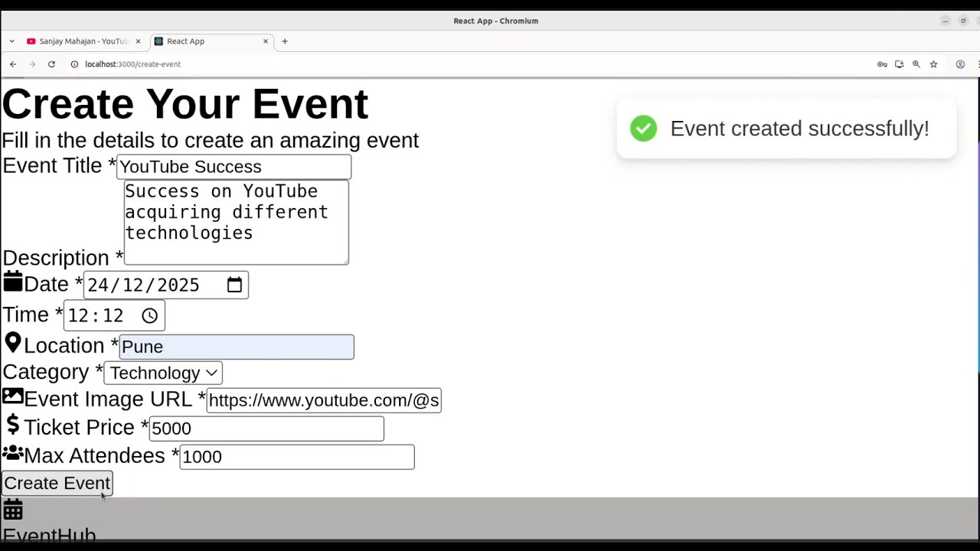980x551 pixels.
Task: Close the React App tab
Action: [x=266, y=41]
